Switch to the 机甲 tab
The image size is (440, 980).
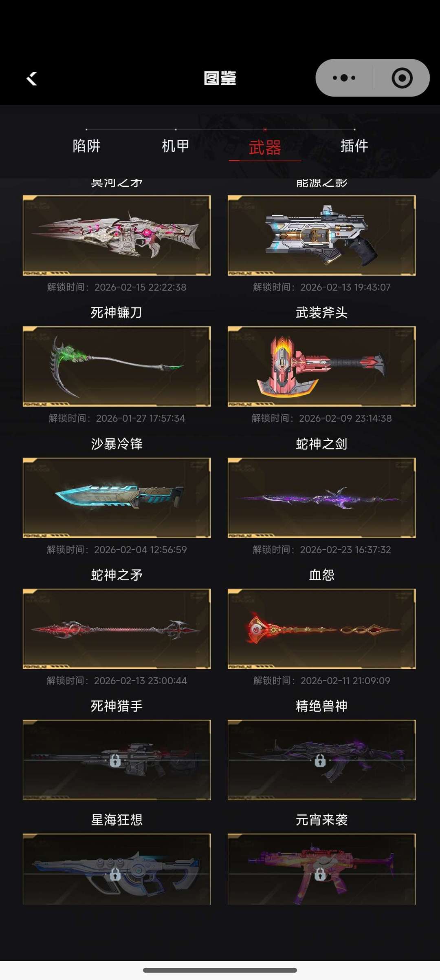click(x=176, y=146)
